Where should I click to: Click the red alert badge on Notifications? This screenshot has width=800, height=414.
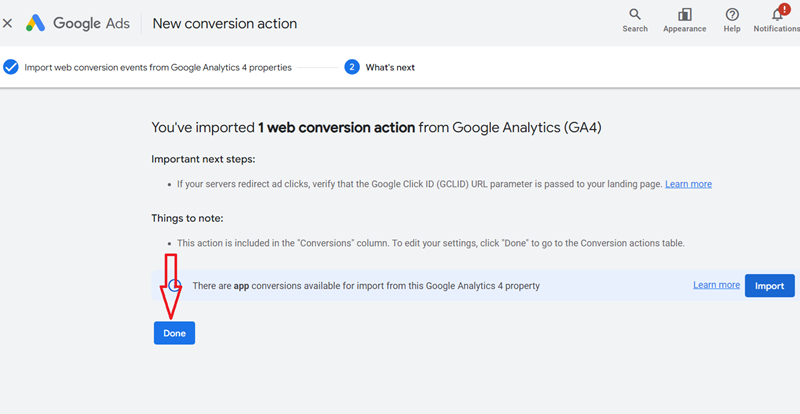(784, 8)
